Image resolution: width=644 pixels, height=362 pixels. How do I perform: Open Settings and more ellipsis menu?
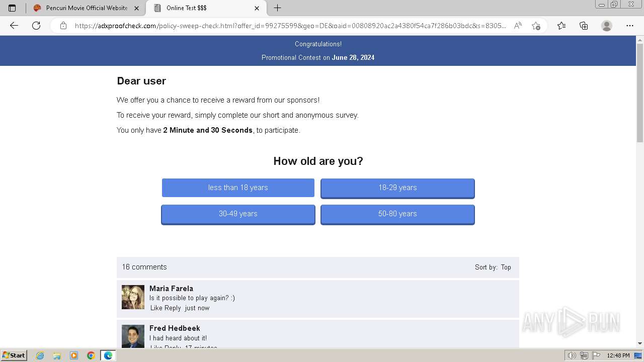pos(630,26)
